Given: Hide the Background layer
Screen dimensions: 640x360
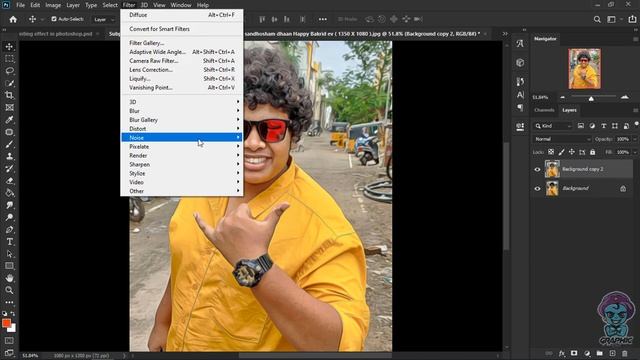Looking at the screenshot, I should [538, 189].
